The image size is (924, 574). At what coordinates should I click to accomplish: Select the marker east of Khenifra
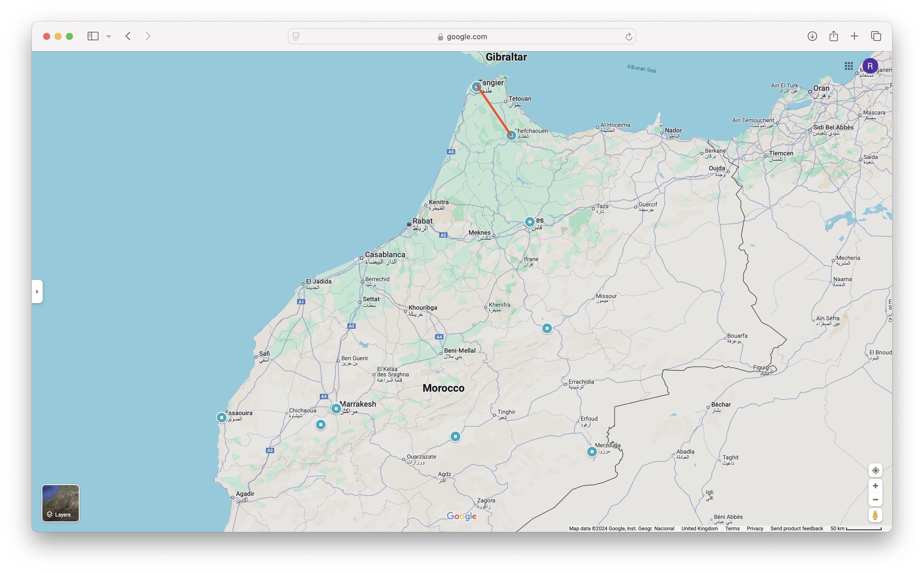(x=547, y=328)
